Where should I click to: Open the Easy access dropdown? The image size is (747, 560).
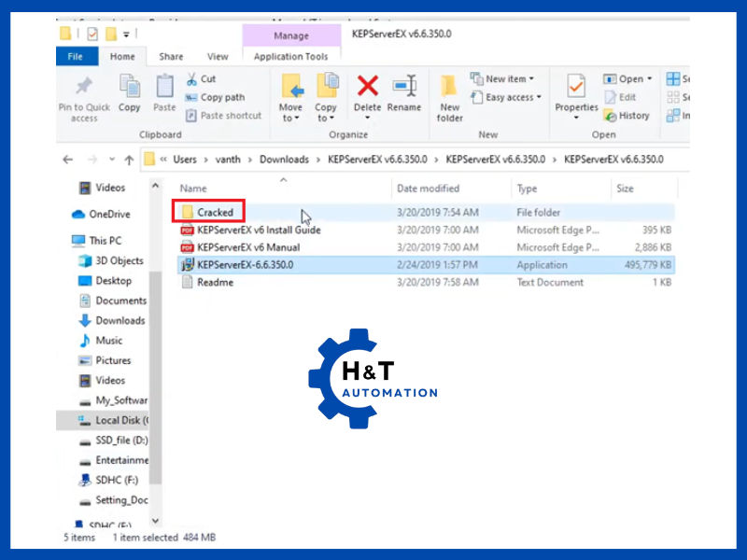[508, 97]
